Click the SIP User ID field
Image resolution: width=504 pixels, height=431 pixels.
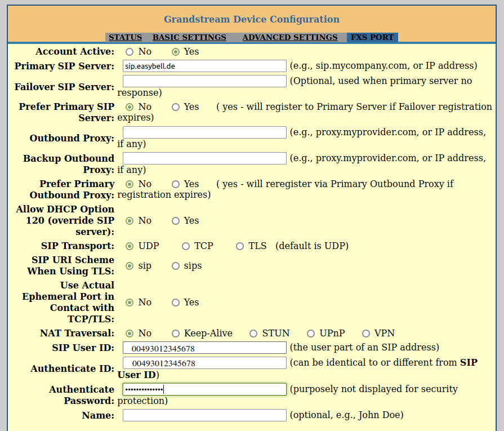pyautogui.click(x=204, y=348)
